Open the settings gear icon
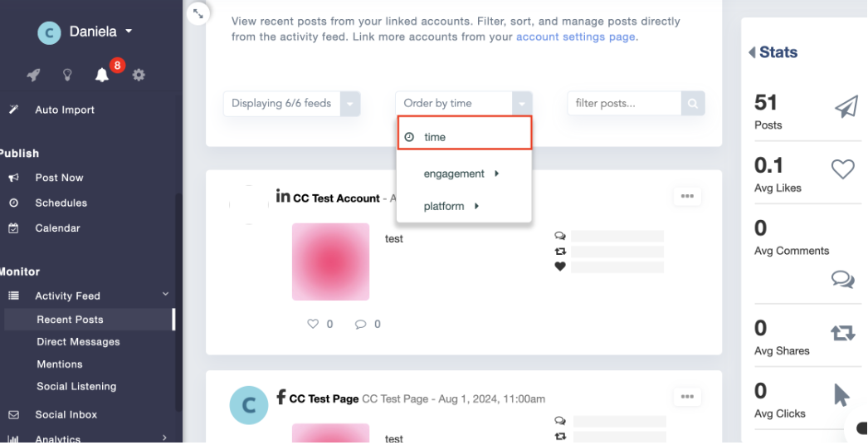The height and width of the screenshot is (445, 868). [x=139, y=76]
